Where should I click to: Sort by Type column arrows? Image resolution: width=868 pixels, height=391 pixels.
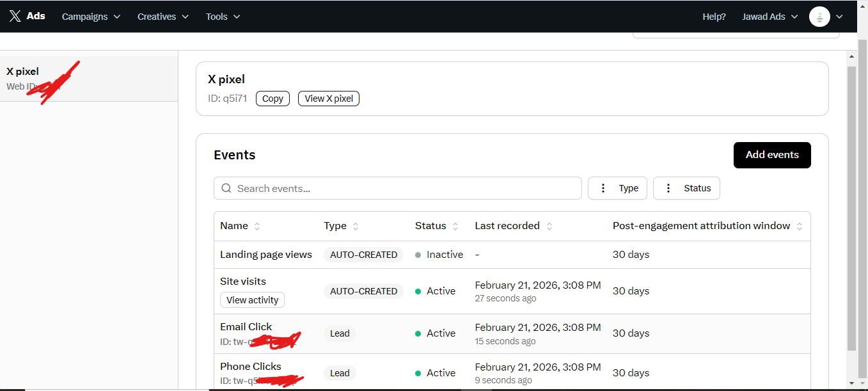[356, 227]
